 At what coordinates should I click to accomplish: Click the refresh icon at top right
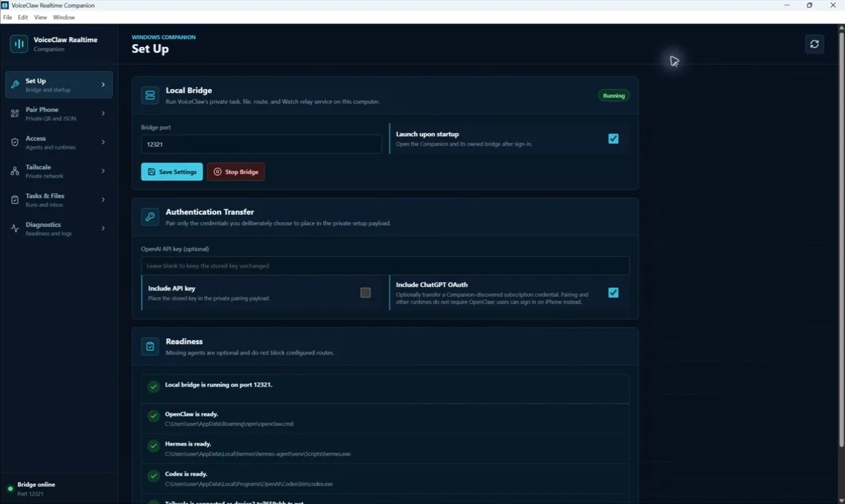pos(814,43)
